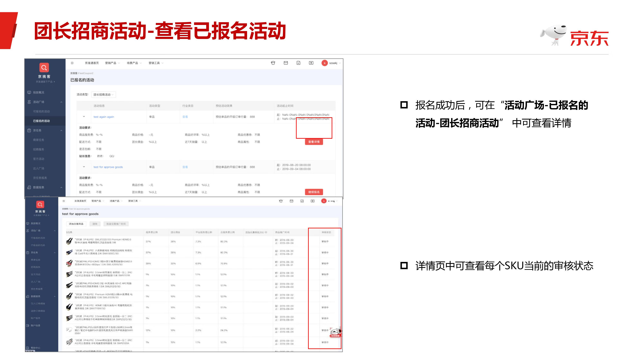Click red 查看详情 button
The width and height of the screenshot is (644, 362).
coord(314,142)
